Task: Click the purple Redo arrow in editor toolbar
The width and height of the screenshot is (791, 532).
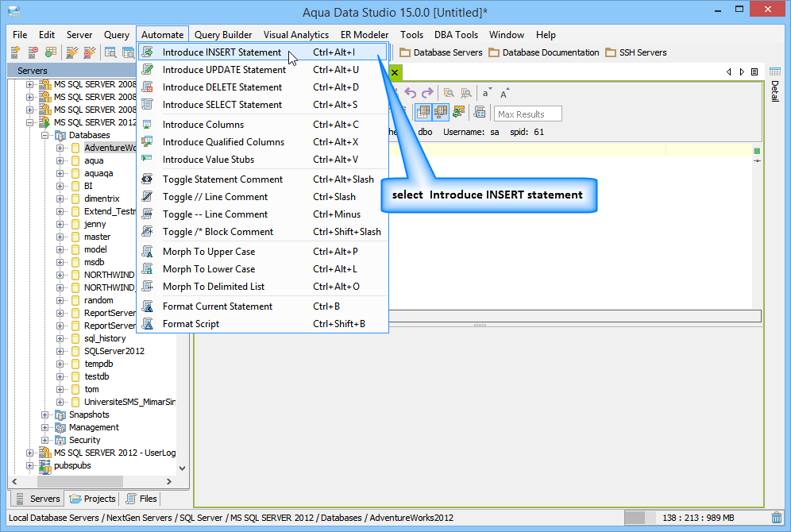Action: pos(427,93)
